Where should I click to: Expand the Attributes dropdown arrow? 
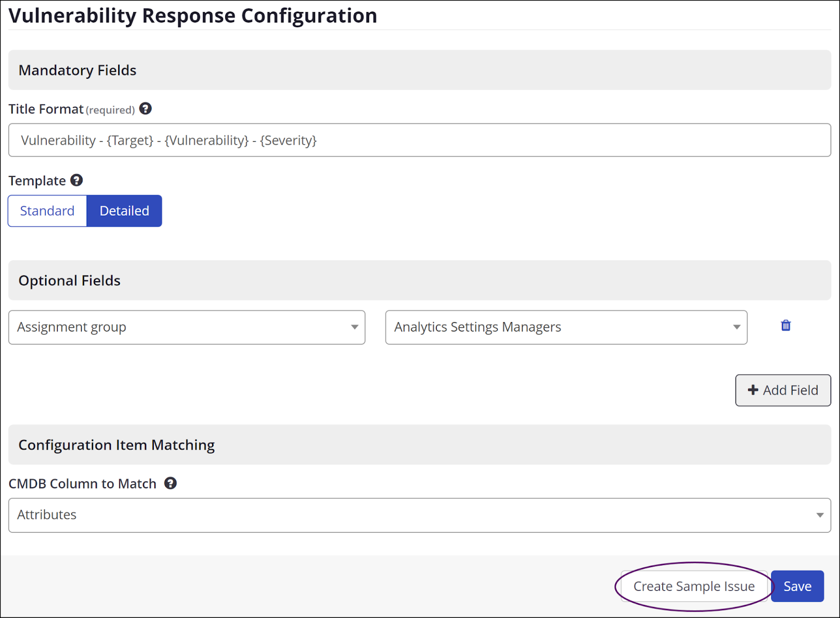[x=819, y=515]
